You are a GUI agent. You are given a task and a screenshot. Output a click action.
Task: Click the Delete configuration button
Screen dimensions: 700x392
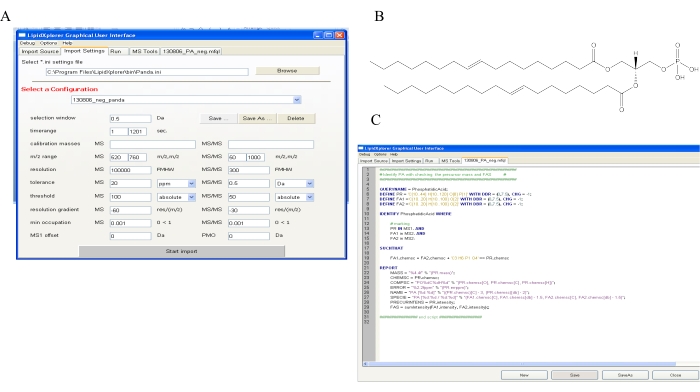pos(296,118)
